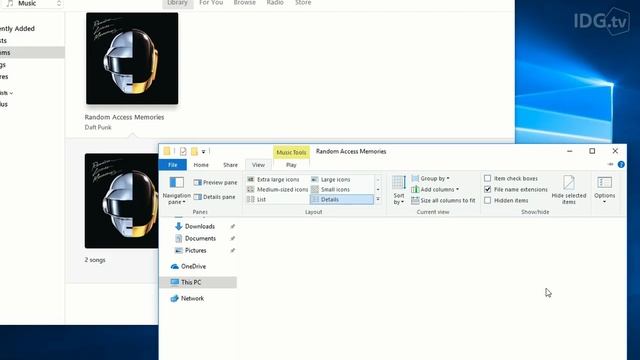Maximize the Explorer window
This screenshot has width=640, height=360.
point(592,151)
